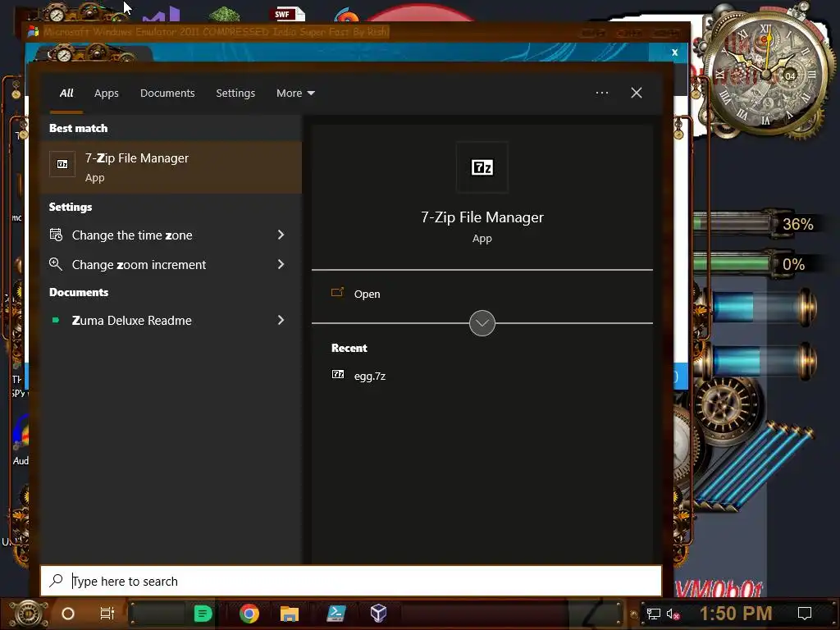The width and height of the screenshot is (840, 630).
Task: Open the green notes app on taskbar
Action: [x=203, y=614]
